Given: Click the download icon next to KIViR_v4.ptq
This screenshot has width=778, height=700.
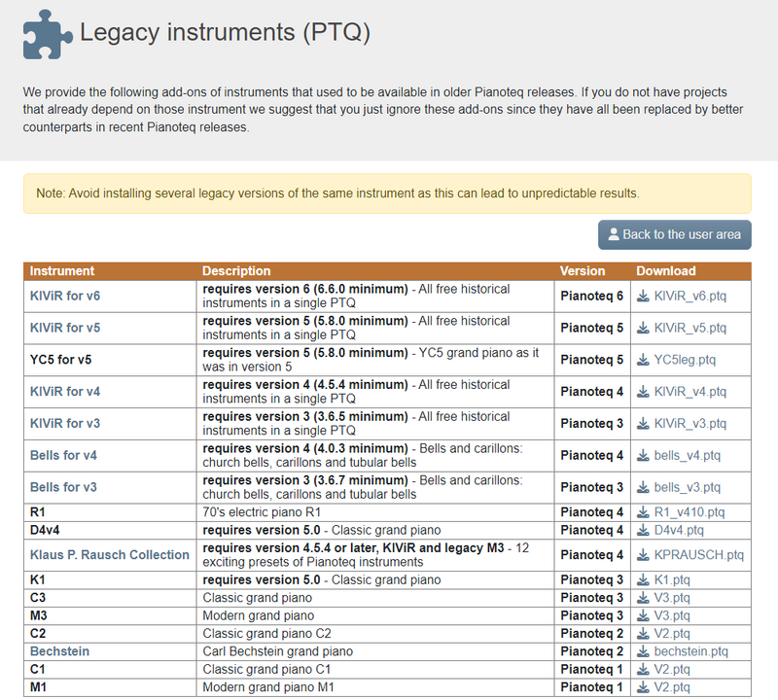Looking at the screenshot, I should pyautogui.click(x=643, y=392).
